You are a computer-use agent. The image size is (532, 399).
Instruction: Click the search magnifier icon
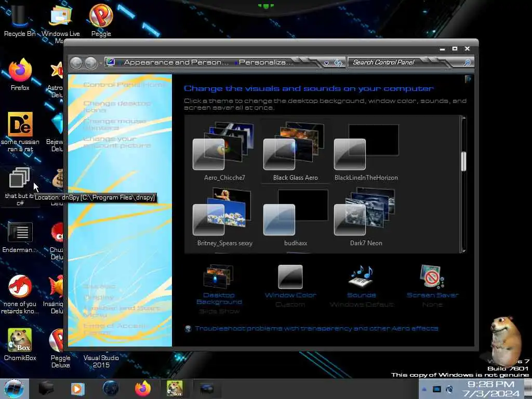[467, 62]
